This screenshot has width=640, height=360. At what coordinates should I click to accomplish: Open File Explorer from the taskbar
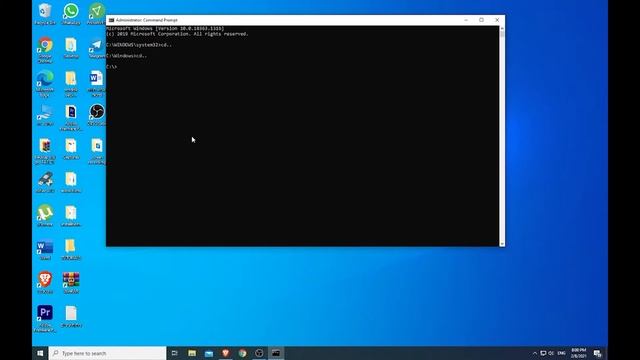(x=192, y=353)
